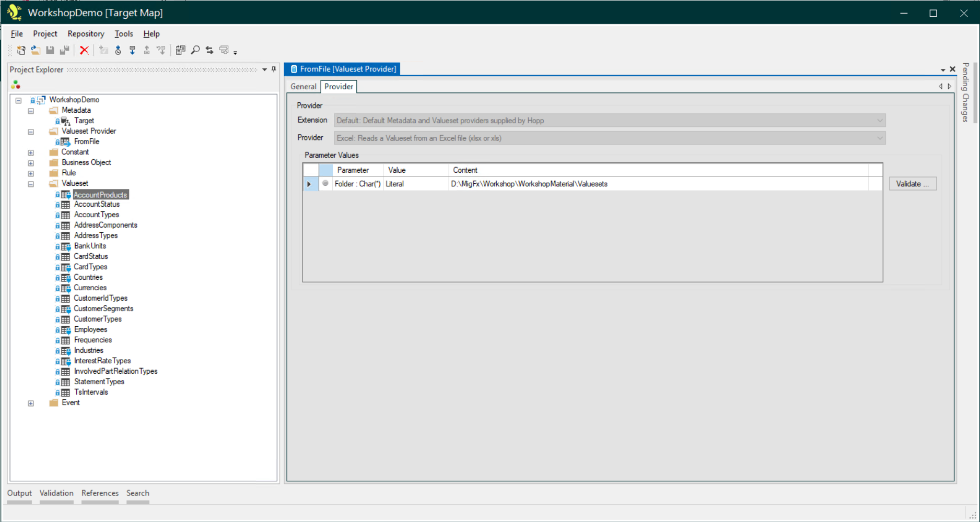Click the red X delete icon
980x522 pixels.
coord(84,50)
